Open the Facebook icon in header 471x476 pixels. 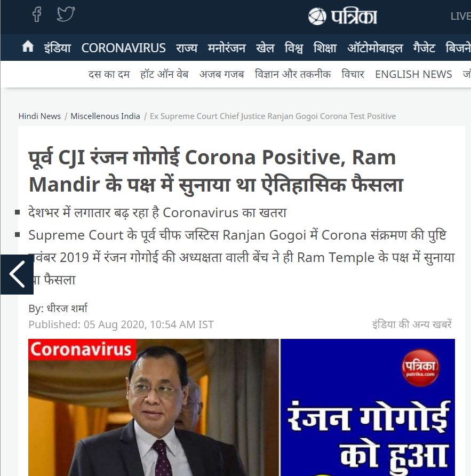[37, 14]
